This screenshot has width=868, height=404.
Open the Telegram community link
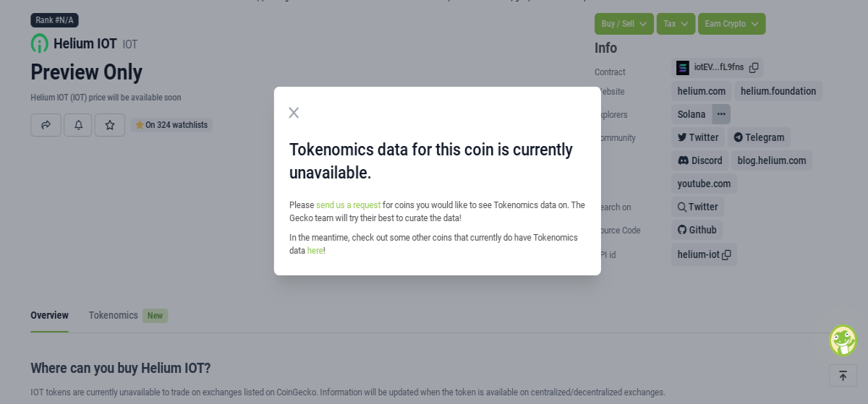[x=759, y=137]
